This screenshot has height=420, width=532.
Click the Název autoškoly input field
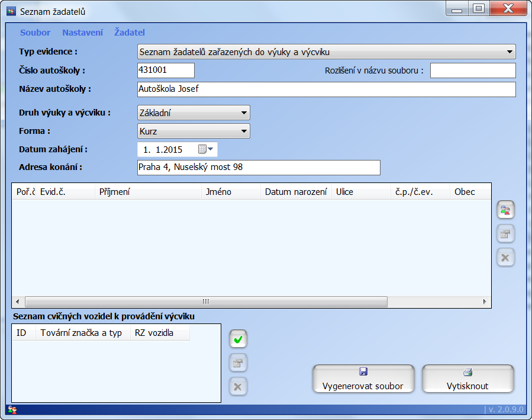click(327, 89)
